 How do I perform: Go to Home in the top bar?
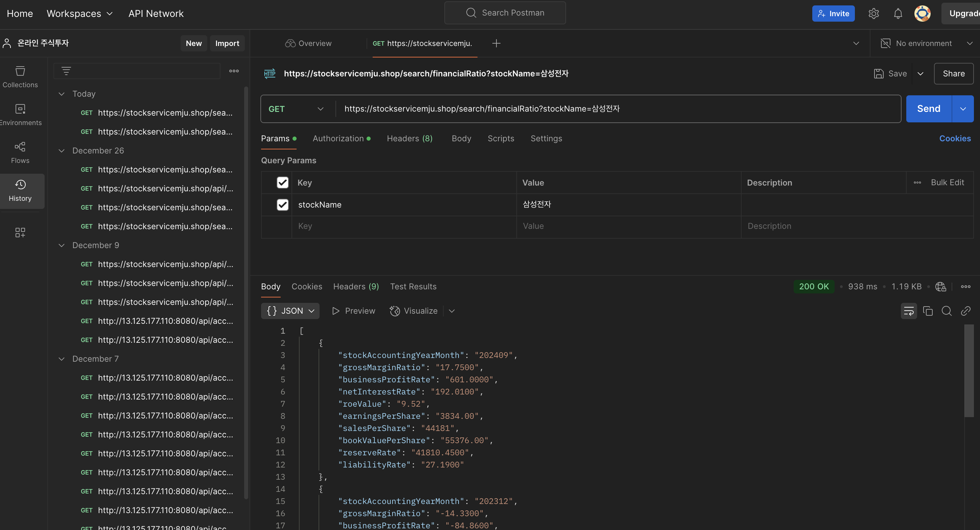pos(20,14)
